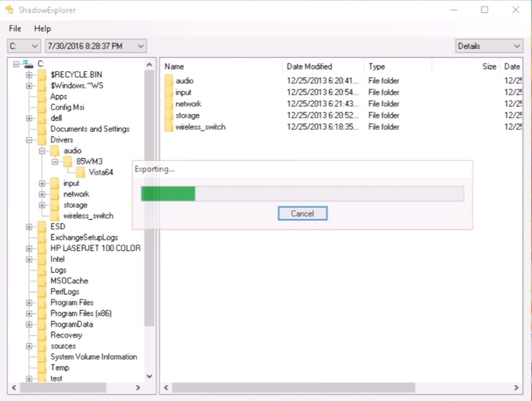Expand the HP LASERJET 100 COLOR node
The image size is (532, 401).
click(29, 249)
